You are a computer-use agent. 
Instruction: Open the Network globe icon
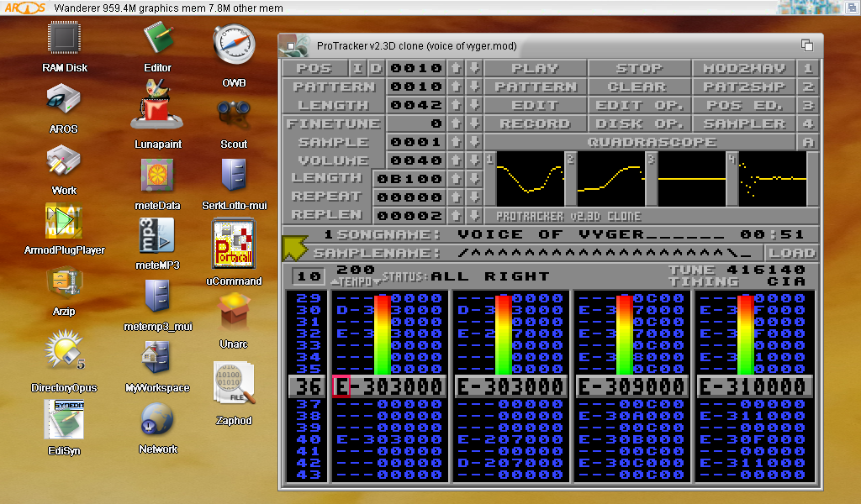[157, 419]
